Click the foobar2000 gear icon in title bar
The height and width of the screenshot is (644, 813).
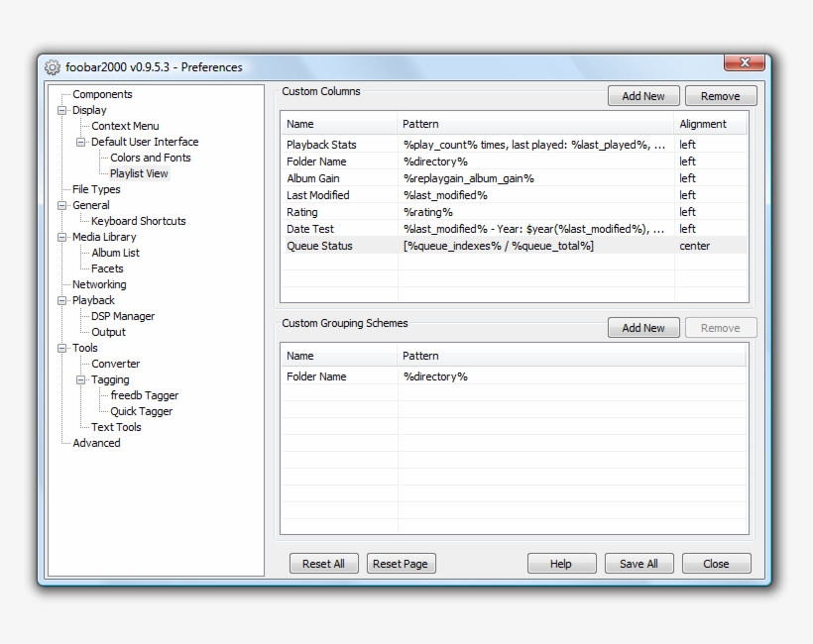(52, 67)
